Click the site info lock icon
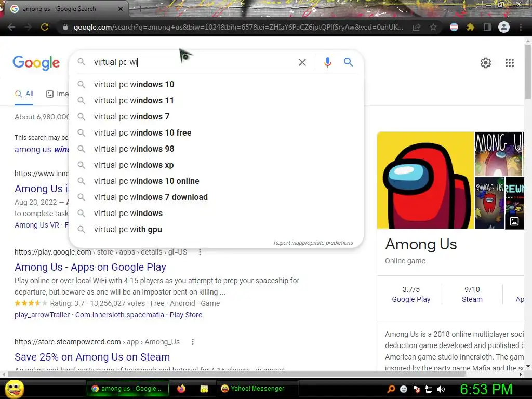This screenshot has height=399, width=532. click(65, 27)
